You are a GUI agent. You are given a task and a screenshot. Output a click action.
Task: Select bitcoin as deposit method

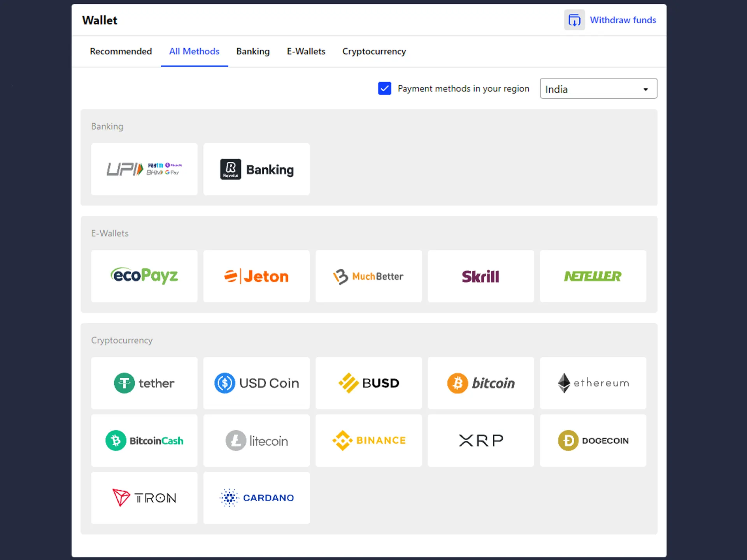pos(481,383)
